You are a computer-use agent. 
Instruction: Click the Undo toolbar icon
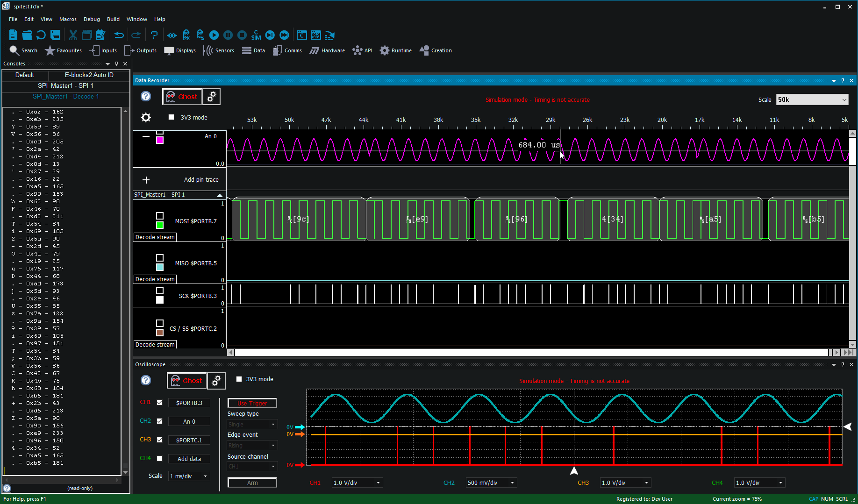pos(119,35)
